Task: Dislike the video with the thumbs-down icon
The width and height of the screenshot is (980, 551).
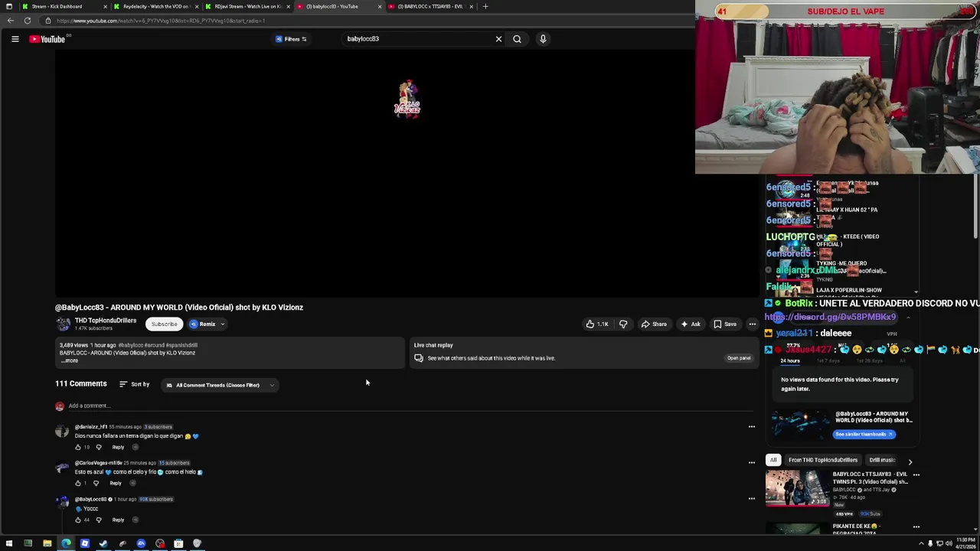Action: pyautogui.click(x=623, y=324)
